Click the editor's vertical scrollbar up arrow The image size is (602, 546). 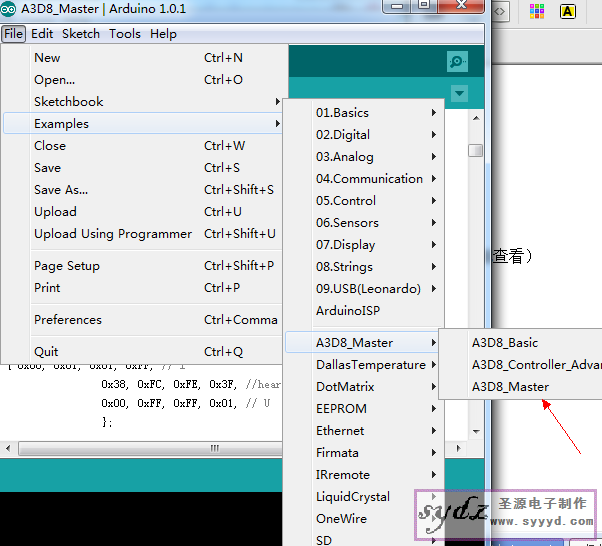click(476, 118)
